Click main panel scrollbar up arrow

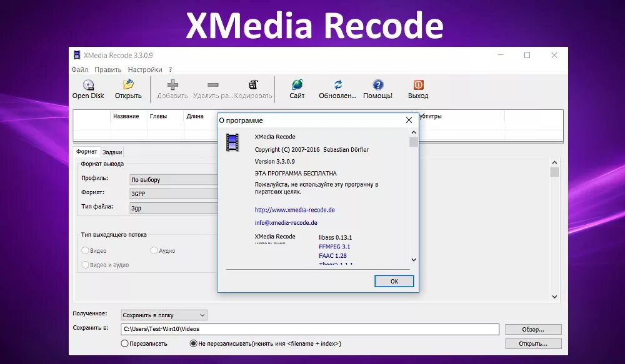pos(554,162)
